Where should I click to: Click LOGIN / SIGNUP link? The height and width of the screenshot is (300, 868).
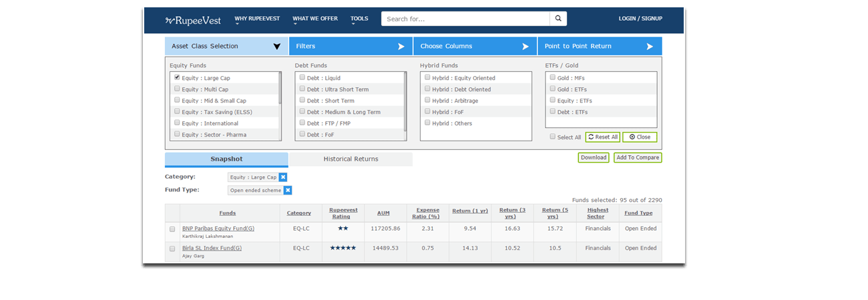(x=640, y=19)
